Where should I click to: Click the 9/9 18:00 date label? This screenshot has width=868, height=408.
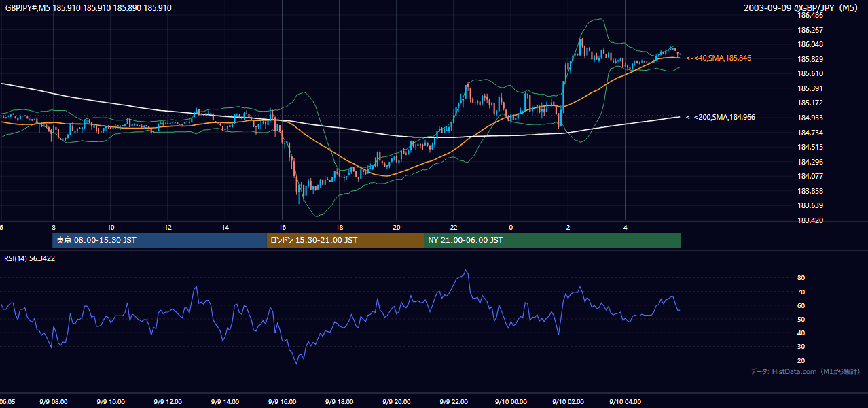(340, 401)
